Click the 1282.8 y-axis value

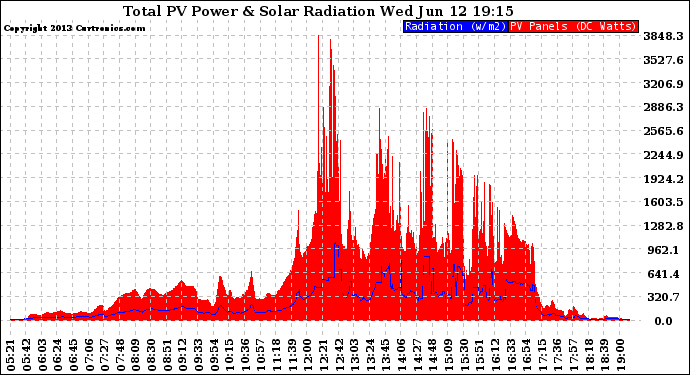click(663, 226)
